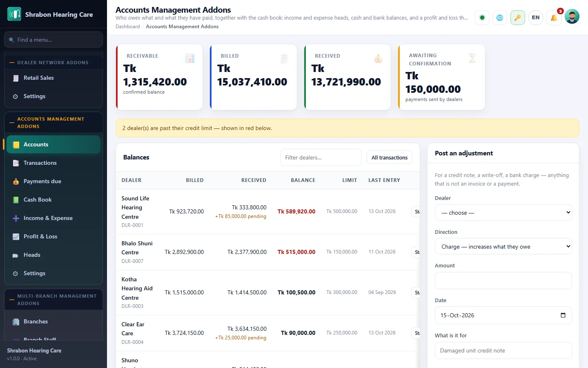Click the key icon button in header
Screen dimensions: 588x368
click(518, 18)
